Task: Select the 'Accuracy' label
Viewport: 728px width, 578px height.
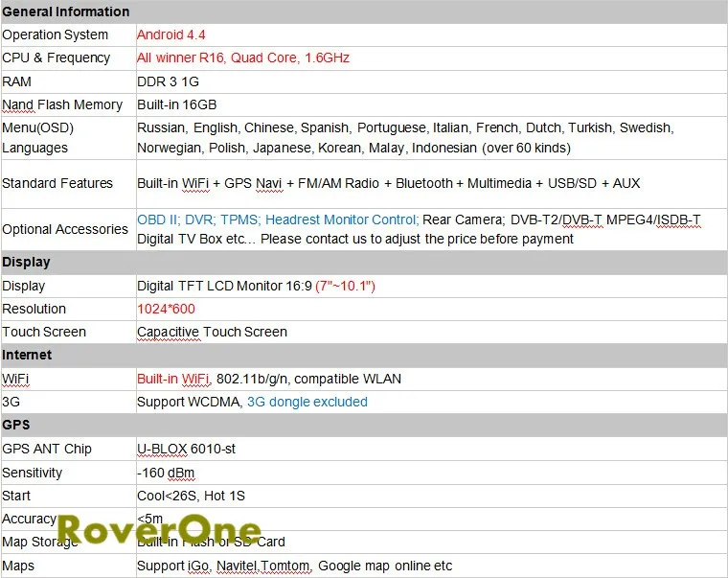Action: coord(30,519)
